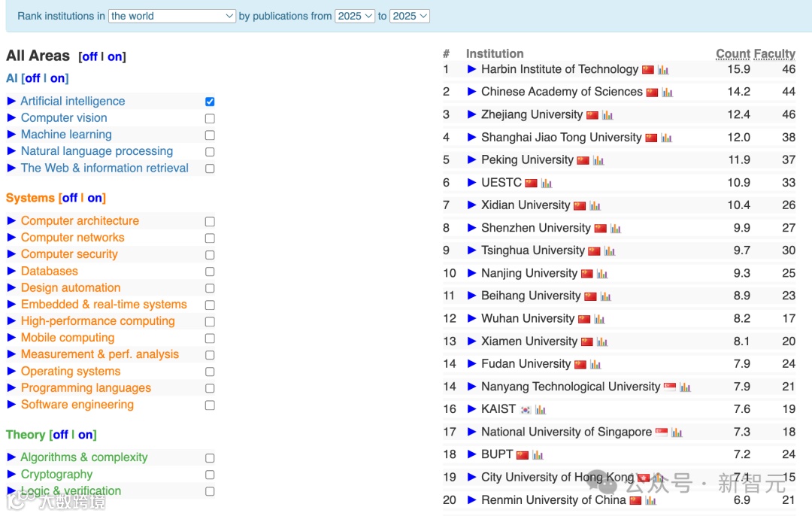Screen dimensions: 812x516
Task: View BUPT bar chart icon
Action: (x=538, y=455)
